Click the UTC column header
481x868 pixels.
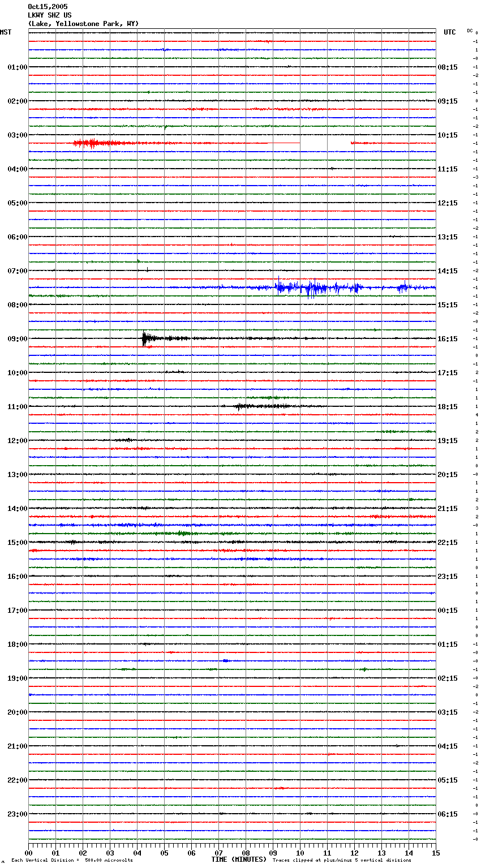point(449,32)
